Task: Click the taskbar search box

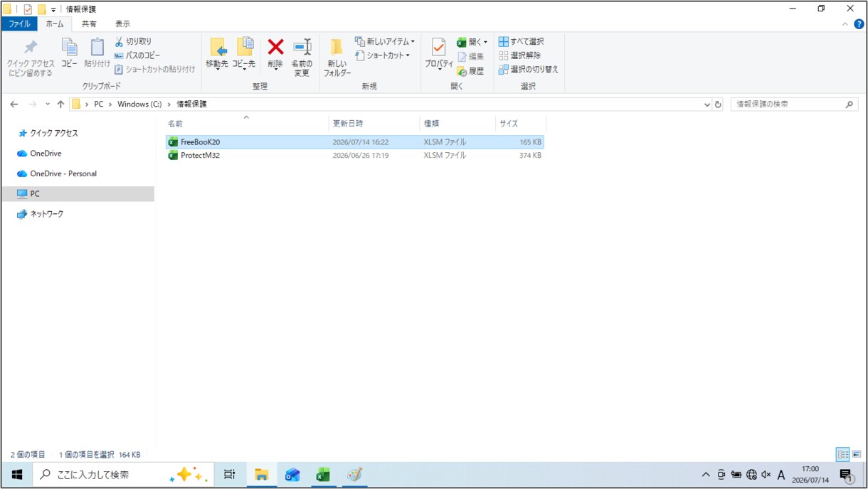Action: click(x=123, y=474)
